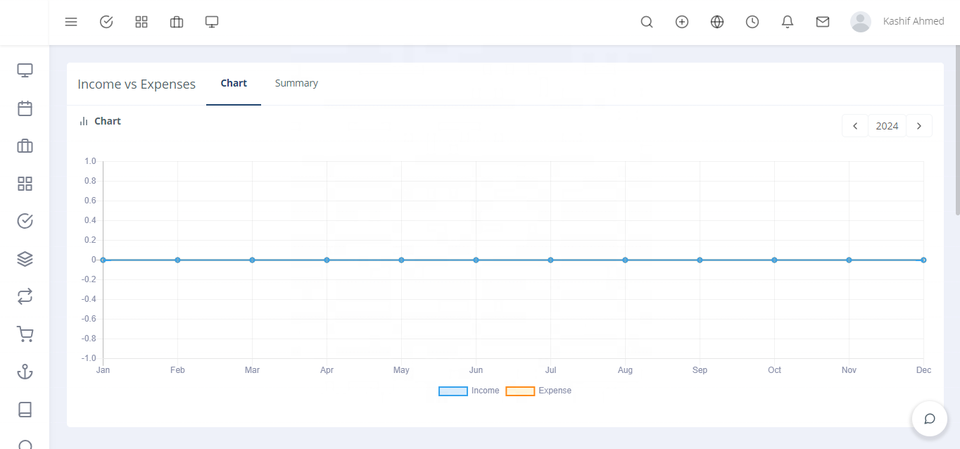
Task: Switch to the Summary tab
Action: [296, 84]
